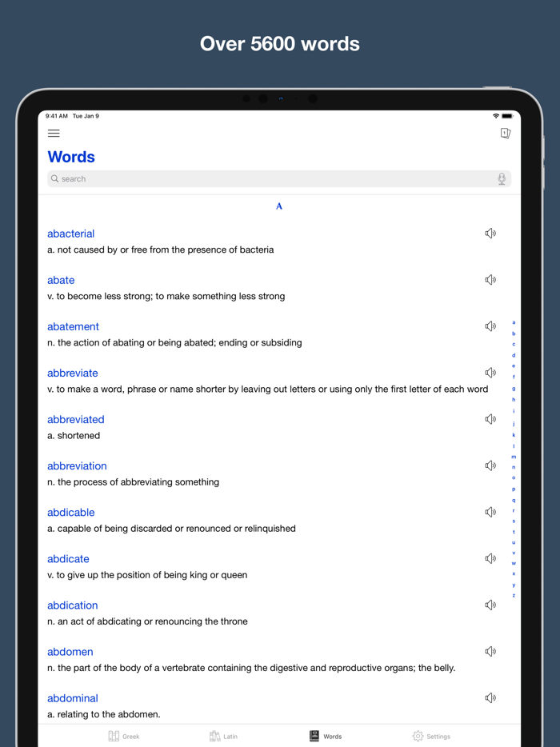Jump to letter s in the index

[514, 521]
